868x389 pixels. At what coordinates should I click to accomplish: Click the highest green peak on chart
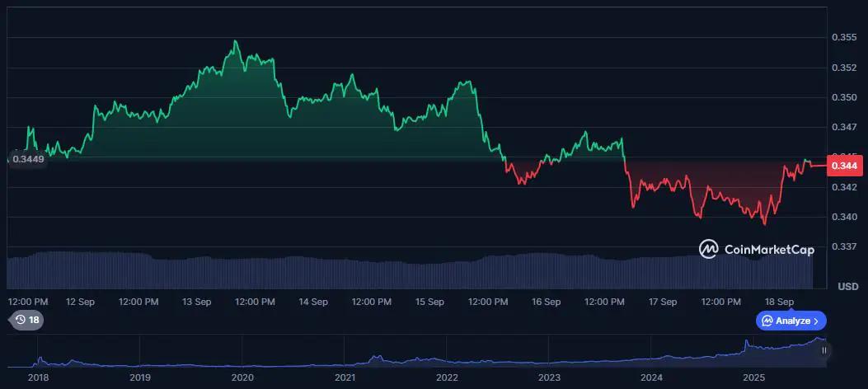(236, 40)
